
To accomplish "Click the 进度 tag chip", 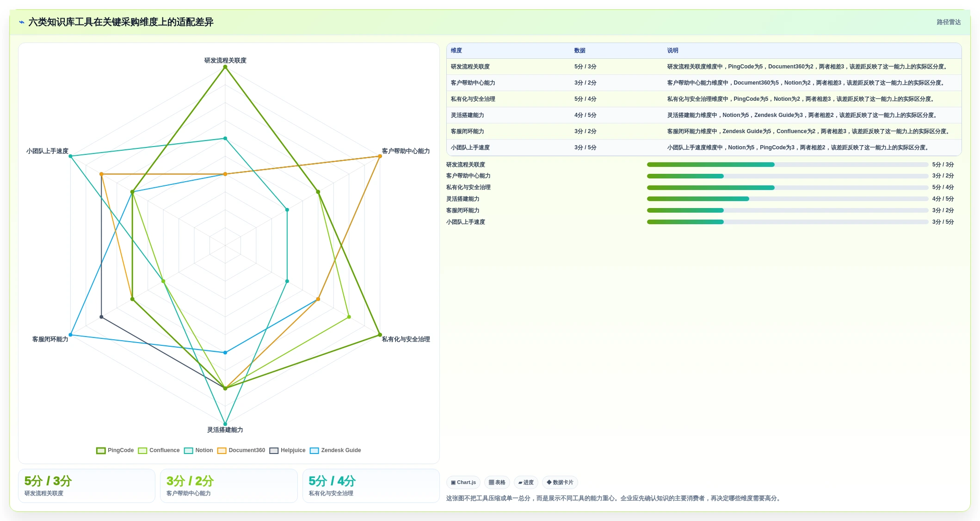I will (526, 482).
